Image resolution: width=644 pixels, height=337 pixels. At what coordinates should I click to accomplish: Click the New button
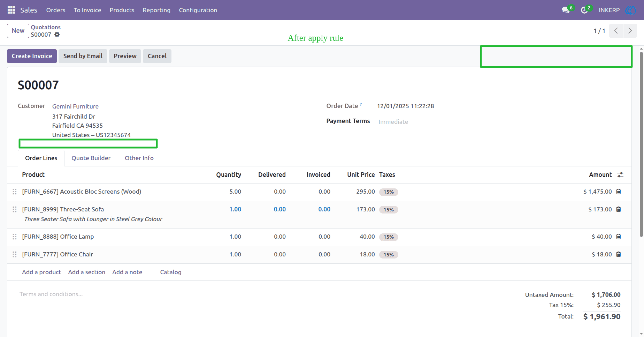pyautogui.click(x=18, y=31)
